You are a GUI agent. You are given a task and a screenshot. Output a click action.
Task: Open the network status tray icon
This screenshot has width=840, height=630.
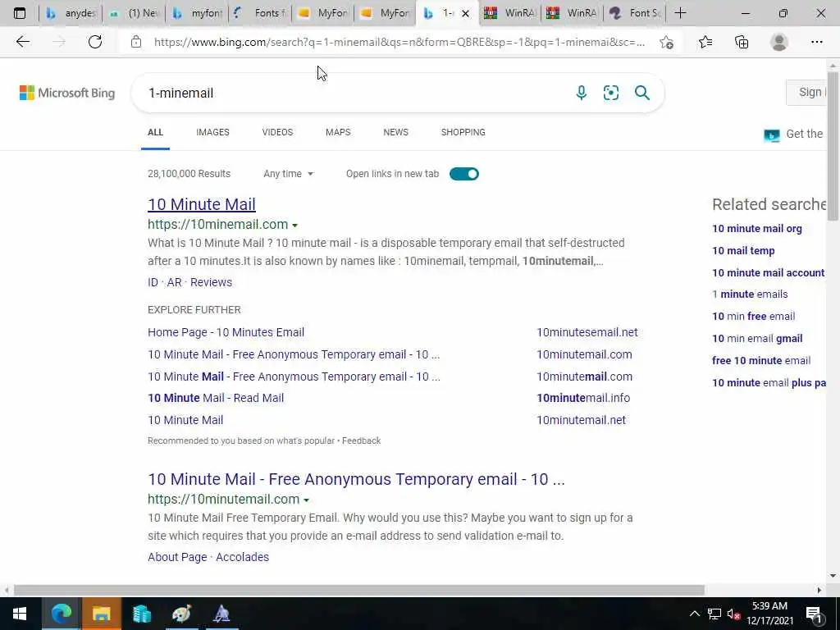[x=714, y=614]
